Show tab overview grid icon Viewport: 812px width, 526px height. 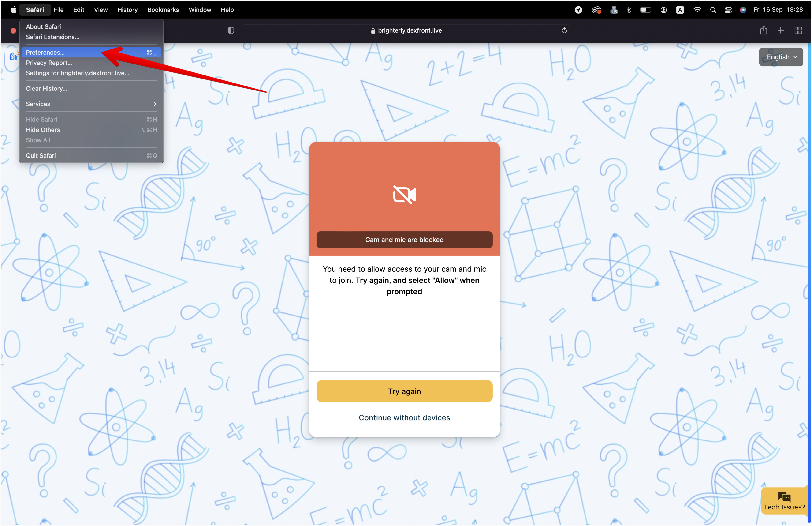click(x=798, y=30)
